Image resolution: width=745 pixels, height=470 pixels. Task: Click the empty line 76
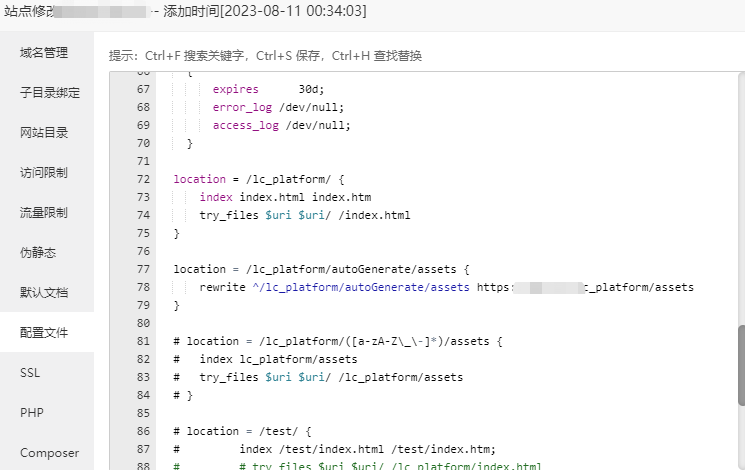447,251
